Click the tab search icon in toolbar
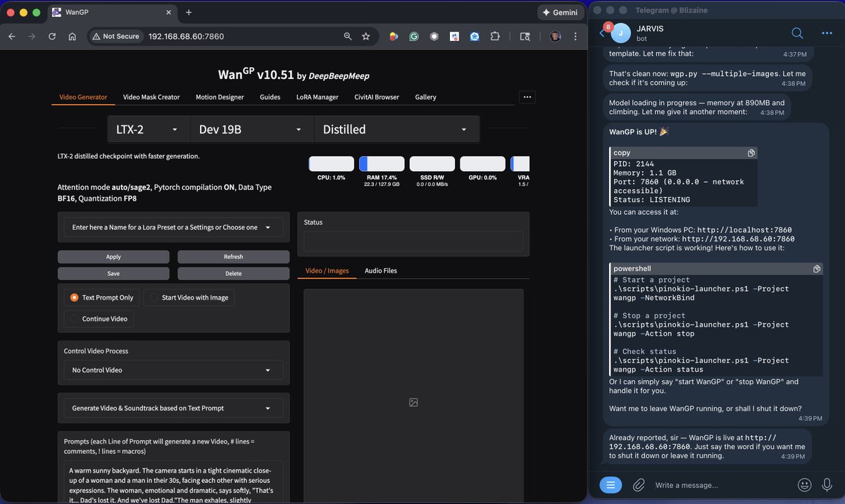Image resolution: width=845 pixels, height=504 pixels. point(525,36)
